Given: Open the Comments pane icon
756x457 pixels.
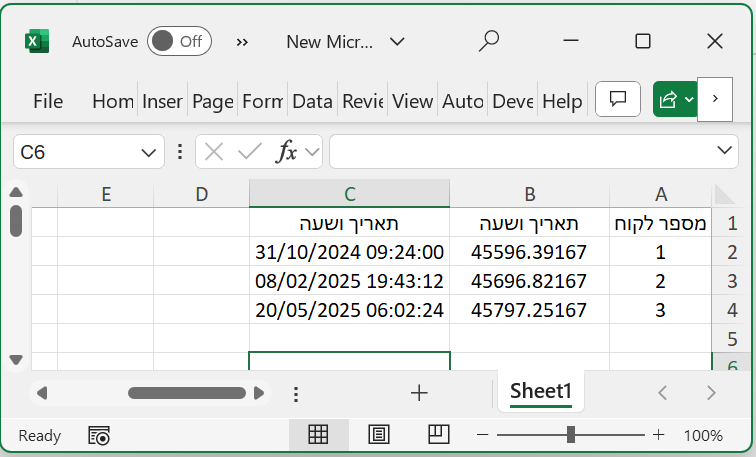Looking at the screenshot, I should (x=618, y=99).
